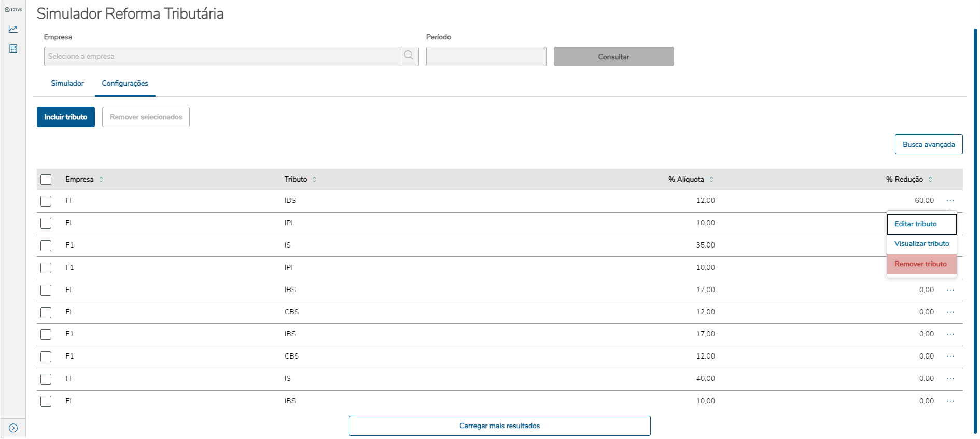Open the actions menu for the 60,00 reduction row
This screenshot has height=439, width=980.
coord(950,201)
